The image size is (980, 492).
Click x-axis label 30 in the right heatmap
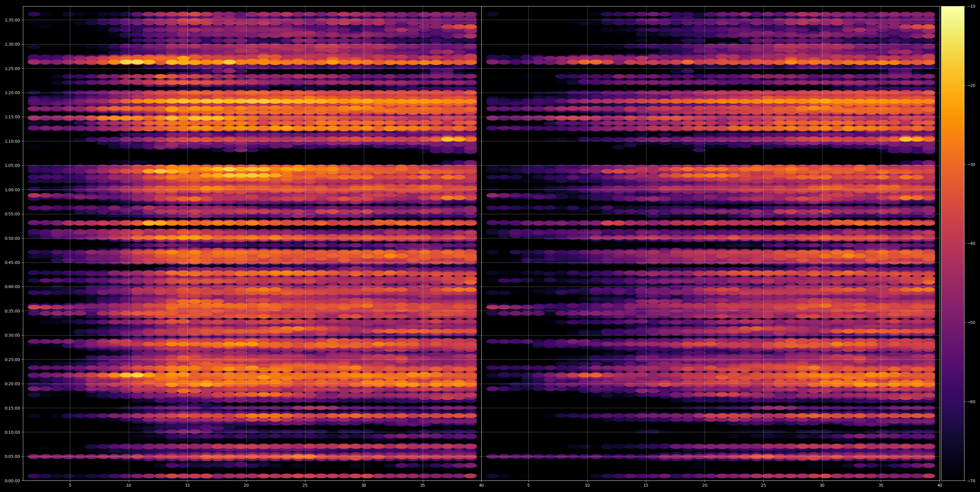(x=822, y=486)
